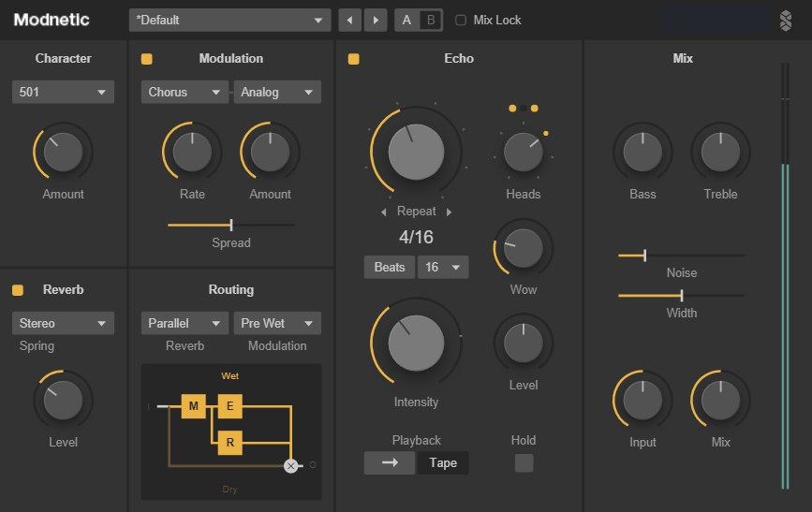Toggle the Reverb section power button

click(x=18, y=290)
